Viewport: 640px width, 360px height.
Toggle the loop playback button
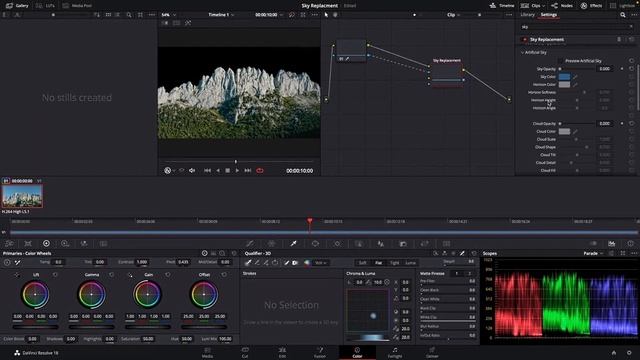(260, 171)
